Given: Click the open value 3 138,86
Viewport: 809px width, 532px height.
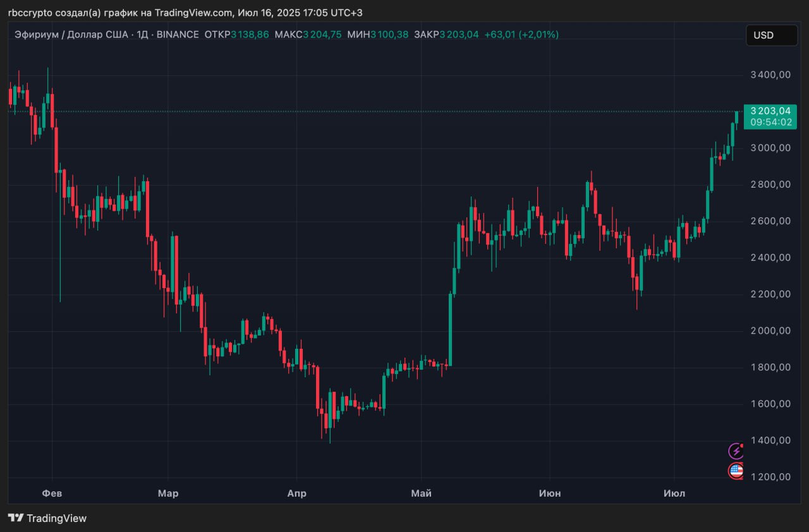Looking at the screenshot, I should (250, 35).
